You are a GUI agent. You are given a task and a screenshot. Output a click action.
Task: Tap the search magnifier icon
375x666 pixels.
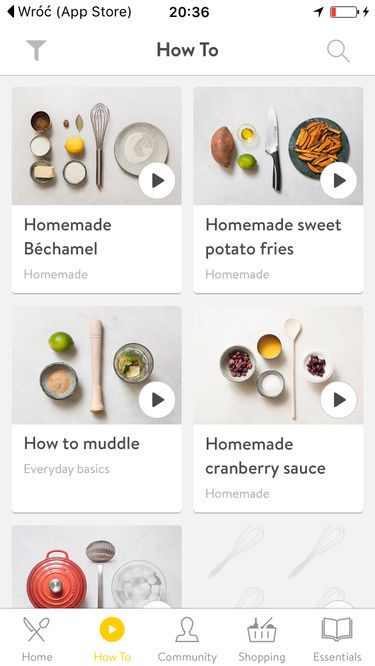(338, 51)
